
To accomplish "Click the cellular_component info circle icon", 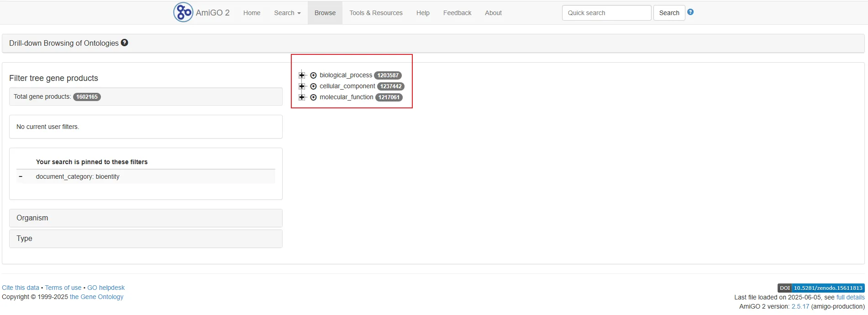I will coord(313,86).
